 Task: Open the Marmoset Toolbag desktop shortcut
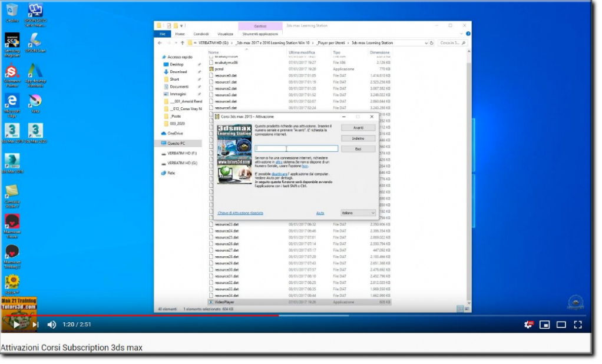pyautogui.click(x=12, y=256)
